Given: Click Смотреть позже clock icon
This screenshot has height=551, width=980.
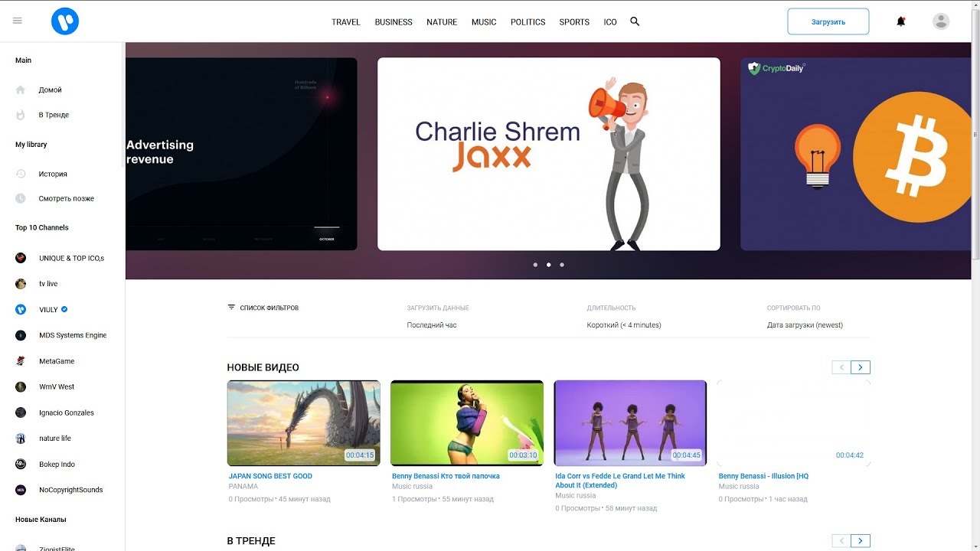Looking at the screenshot, I should click(21, 198).
